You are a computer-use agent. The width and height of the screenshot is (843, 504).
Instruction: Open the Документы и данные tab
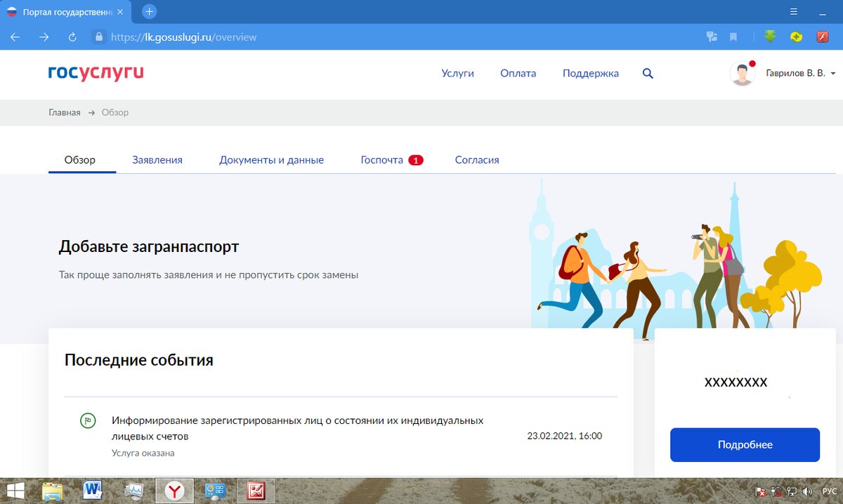(x=272, y=159)
